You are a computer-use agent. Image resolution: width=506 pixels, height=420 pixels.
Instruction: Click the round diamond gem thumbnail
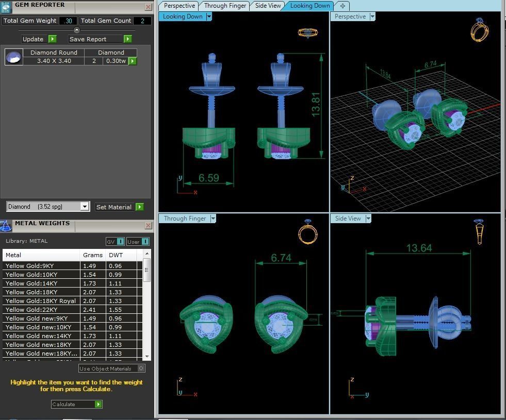tap(14, 57)
